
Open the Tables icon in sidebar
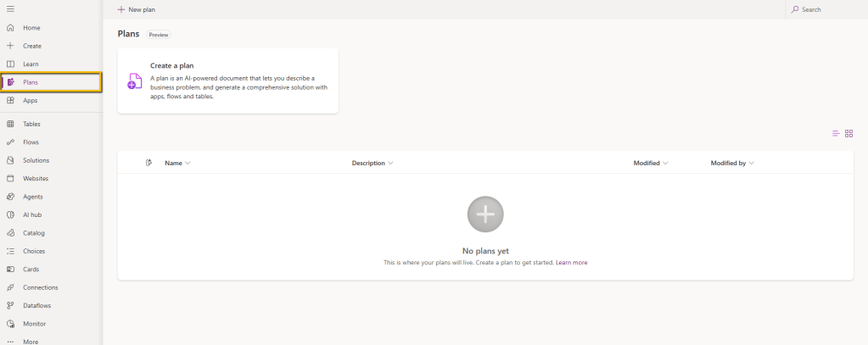tap(10, 124)
